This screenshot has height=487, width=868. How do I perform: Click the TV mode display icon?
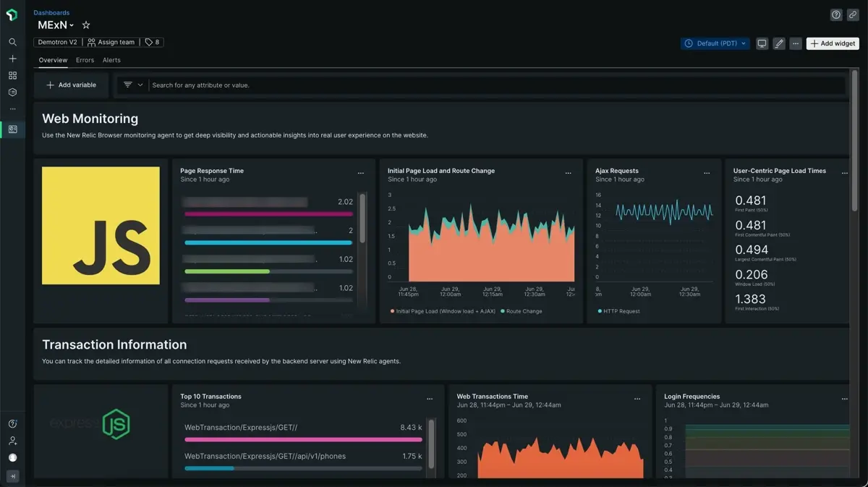(762, 43)
